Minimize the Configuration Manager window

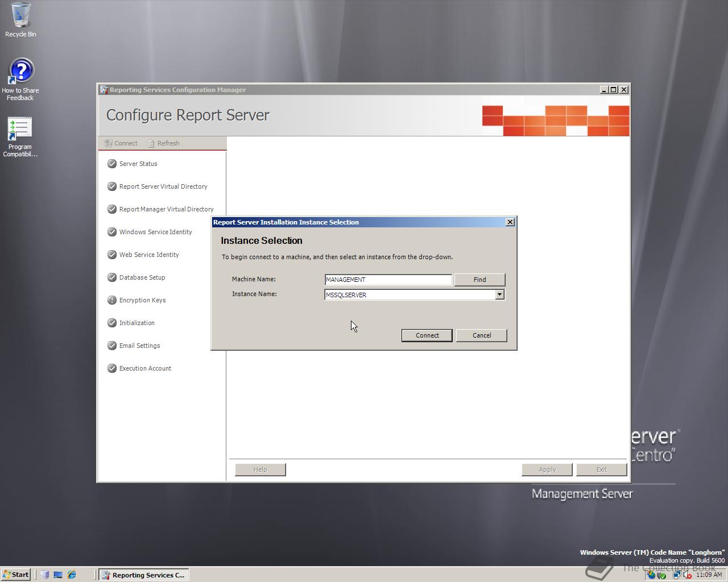point(604,90)
